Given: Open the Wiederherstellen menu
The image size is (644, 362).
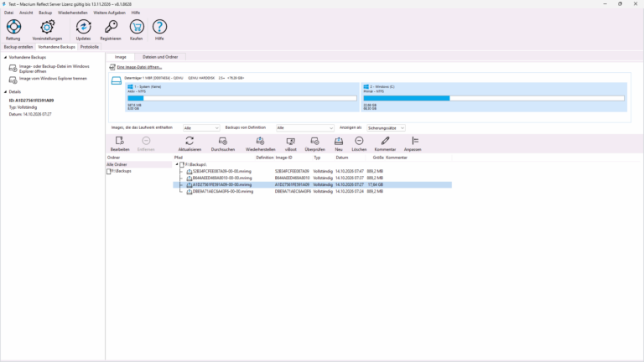Looking at the screenshot, I should click(73, 13).
